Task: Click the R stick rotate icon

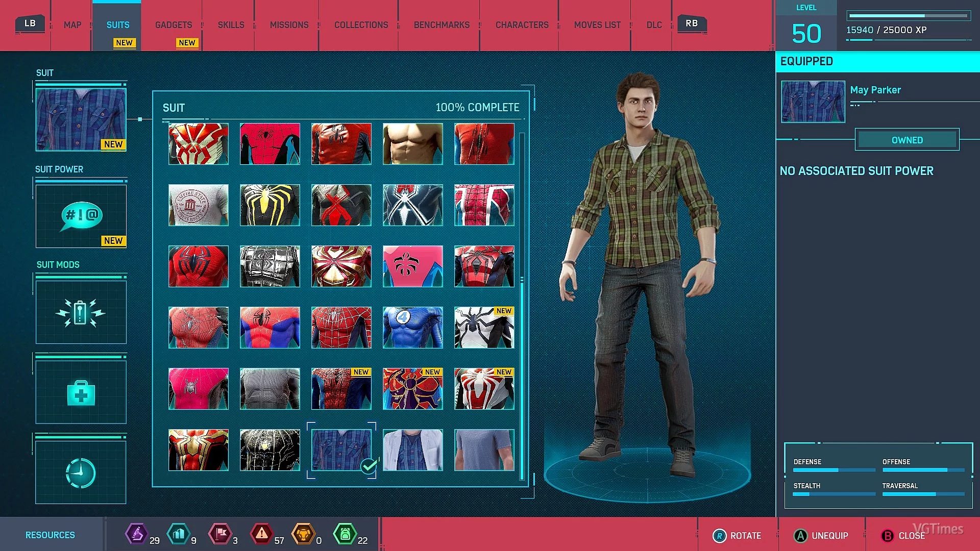Action: (x=719, y=536)
